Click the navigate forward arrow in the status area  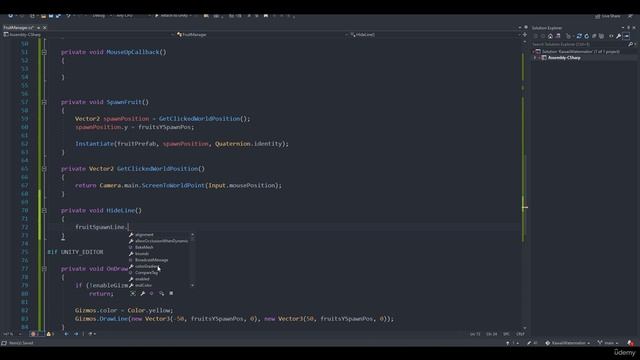76,334
